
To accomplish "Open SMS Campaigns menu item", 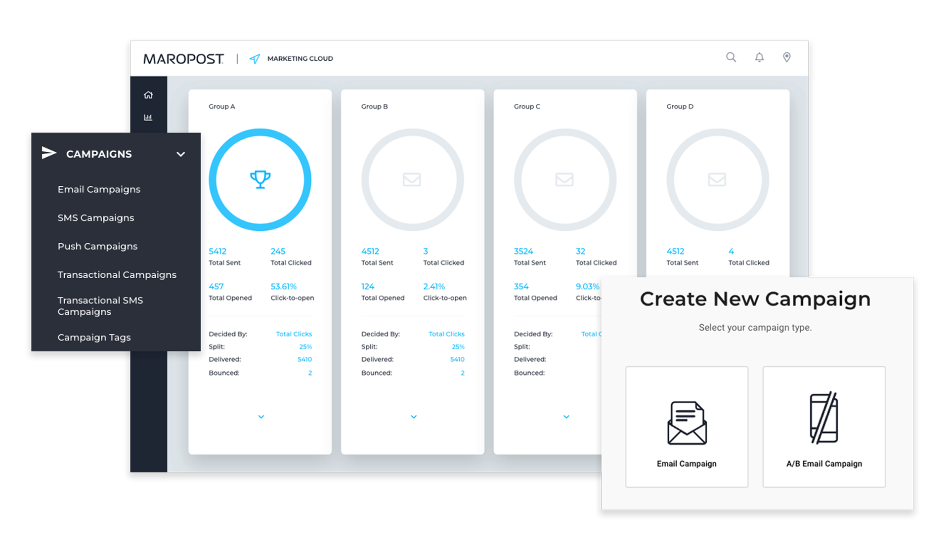I will point(95,218).
